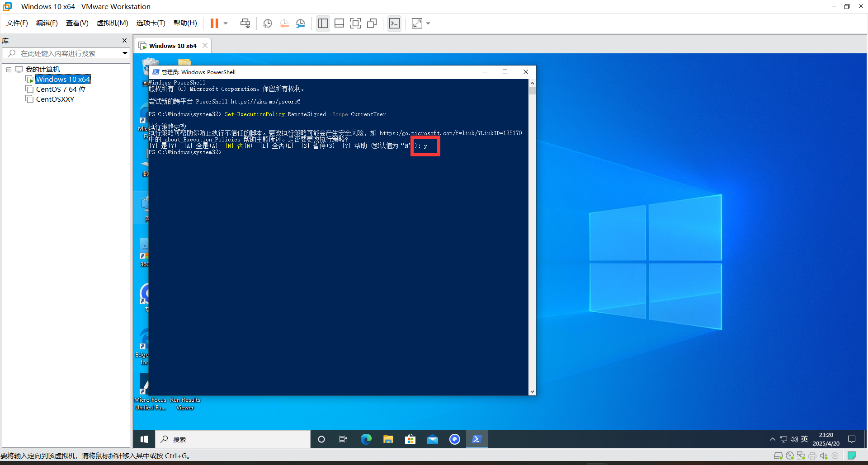This screenshot has height=465, width=868.
Task: Open the 帮助(H) menu
Action: (x=185, y=23)
